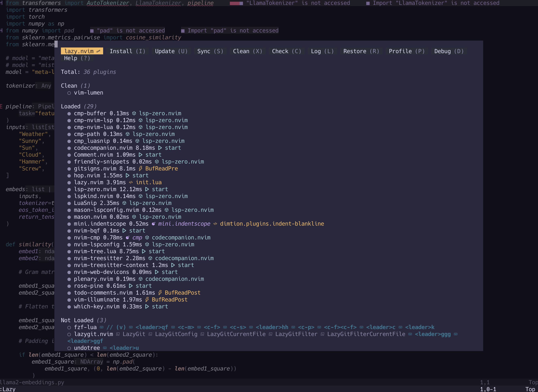Click the package icon after LuaSnip 2.35ms
This screenshot has height=392, width=538.
click(124, 203)
